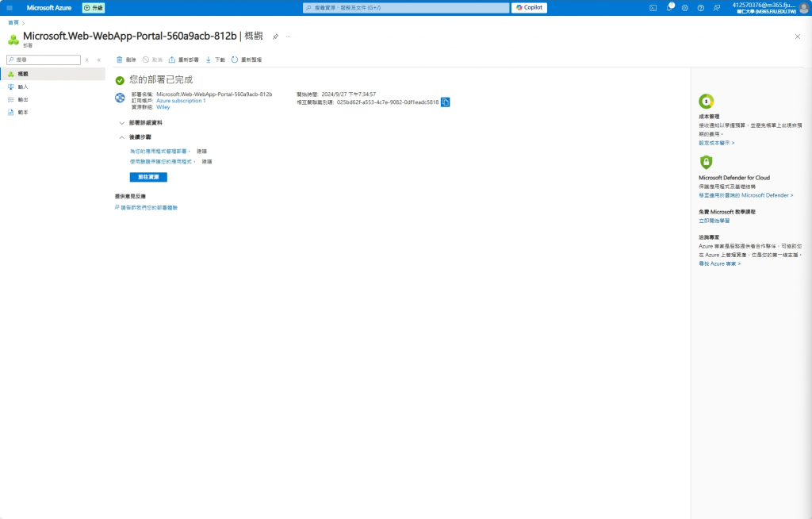Click the green checkmark deployment complete icon
Screen dimensions: 812x519
[x=120, y=80]
